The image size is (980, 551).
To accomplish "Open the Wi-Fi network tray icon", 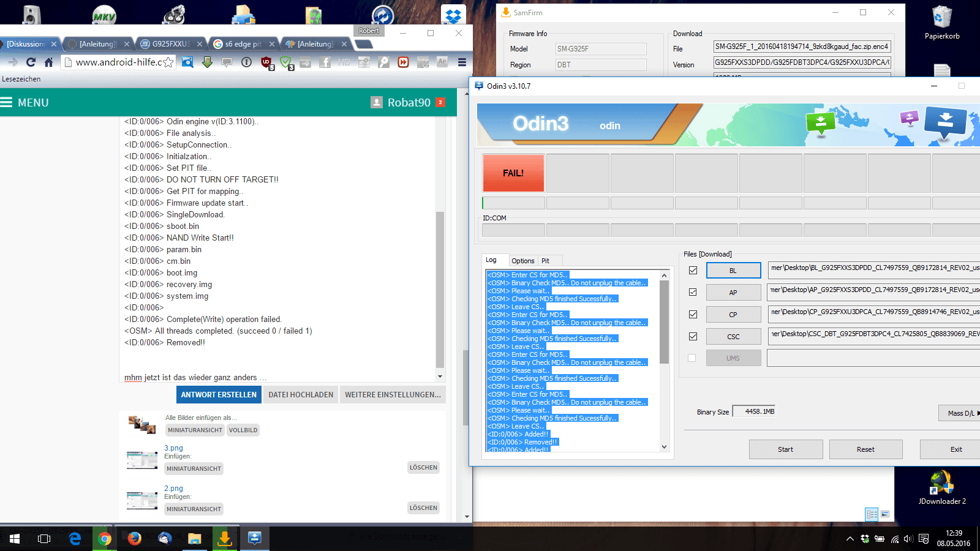I will (894, 539).
